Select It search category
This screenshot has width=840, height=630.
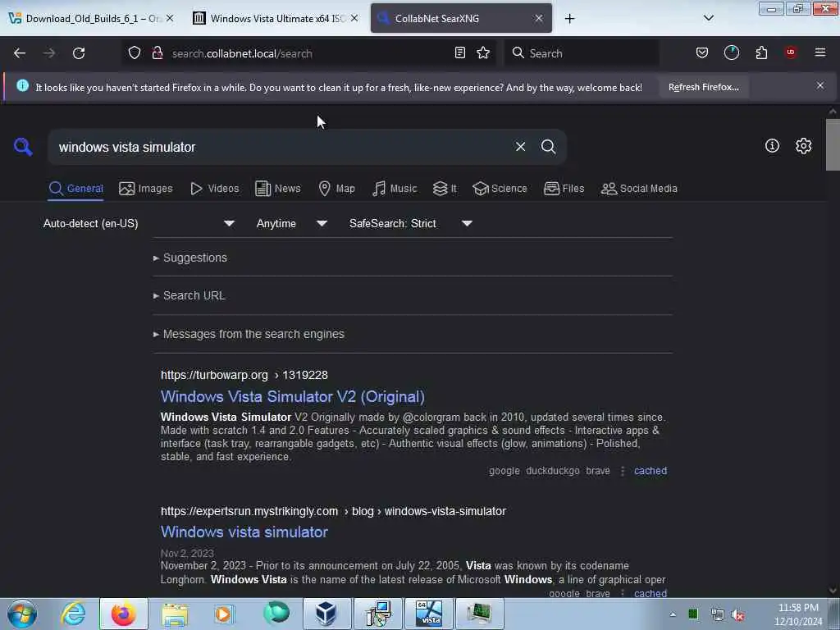tap(445, 189)
